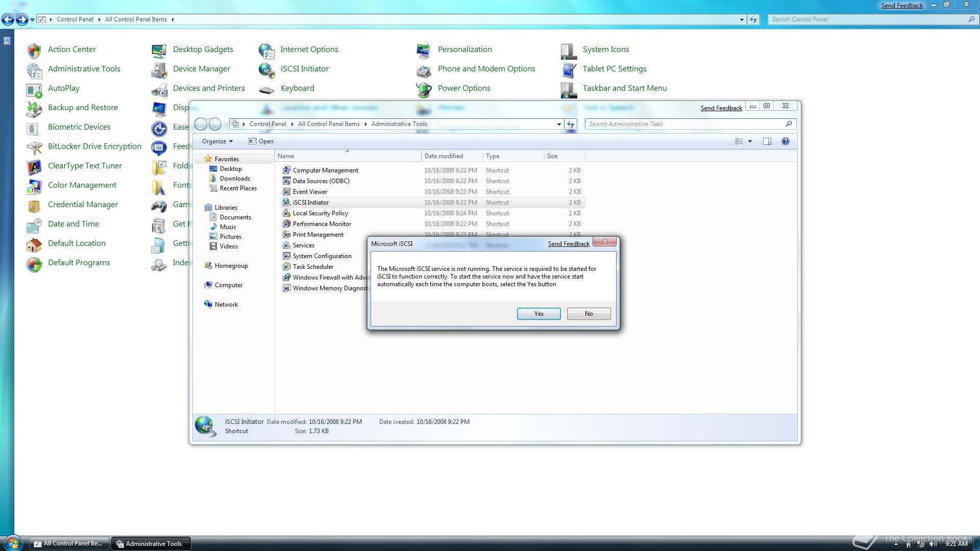Click the Open toolbar button
The width and height of the screenshot is (980, 551).
[x=261, y=141]
